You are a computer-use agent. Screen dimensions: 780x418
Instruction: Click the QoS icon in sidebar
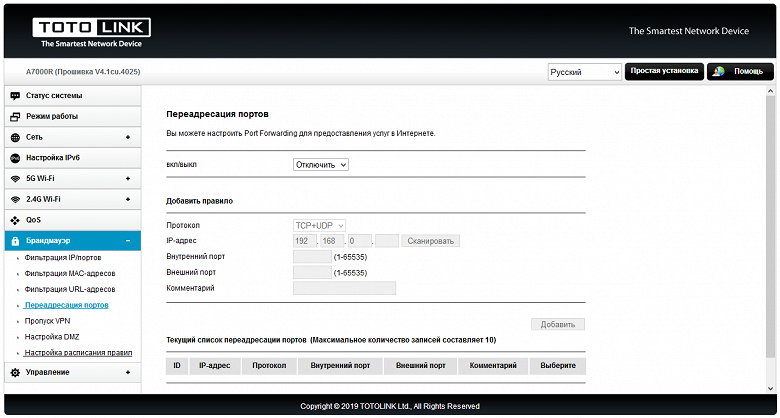[15, 220]
